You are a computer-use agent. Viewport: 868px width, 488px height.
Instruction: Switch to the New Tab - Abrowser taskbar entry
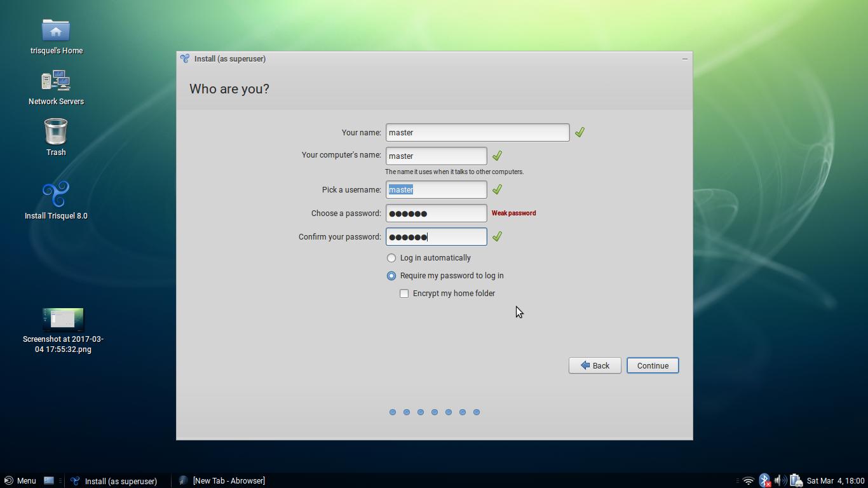[222, 480]
